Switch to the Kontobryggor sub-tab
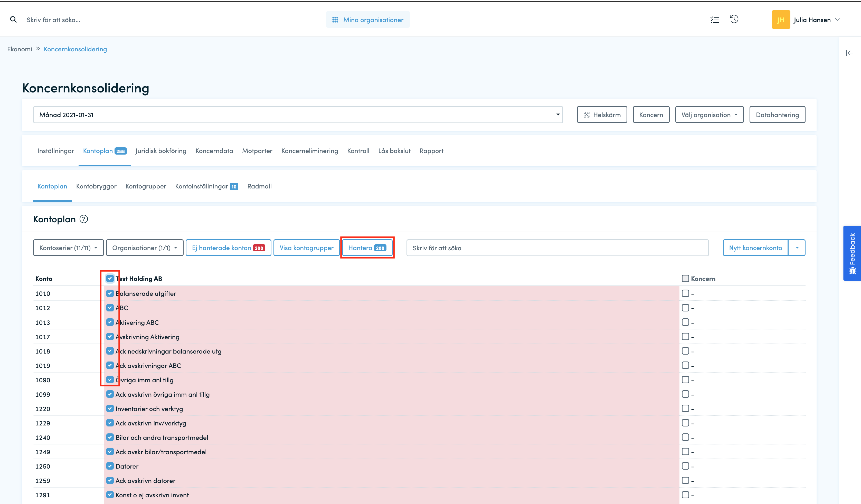The width and height of the screenshot is (861, 504). point(96,186)
